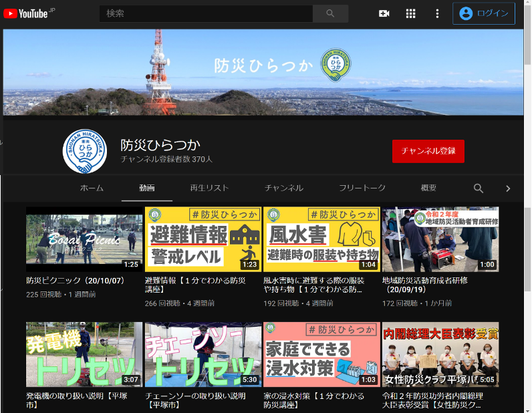Expand more tabs with right chevron
The height and width of the screenshot is (413, 532).
click(508, 188)
